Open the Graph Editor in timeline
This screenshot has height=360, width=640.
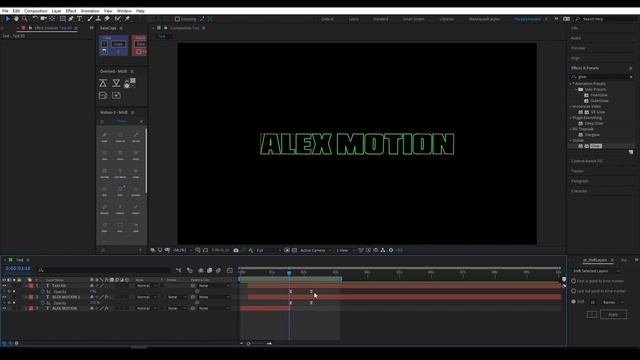pyautogui.click(x=230, y=270)
